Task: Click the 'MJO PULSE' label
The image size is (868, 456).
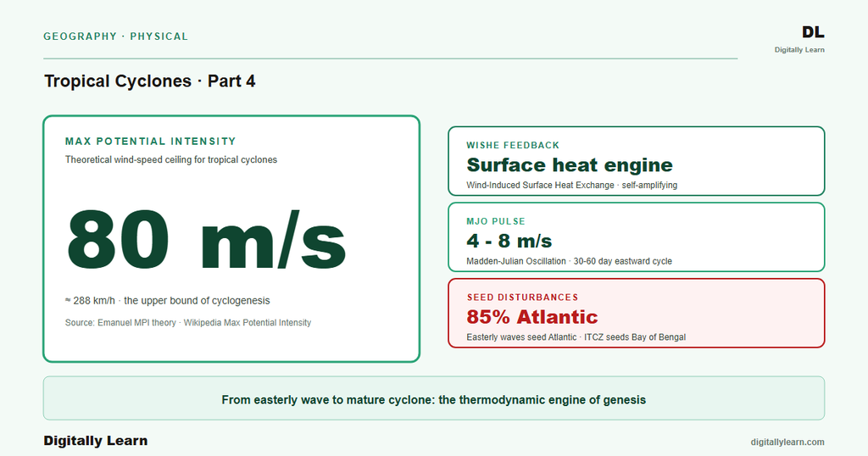Action: tap(495, 221)
